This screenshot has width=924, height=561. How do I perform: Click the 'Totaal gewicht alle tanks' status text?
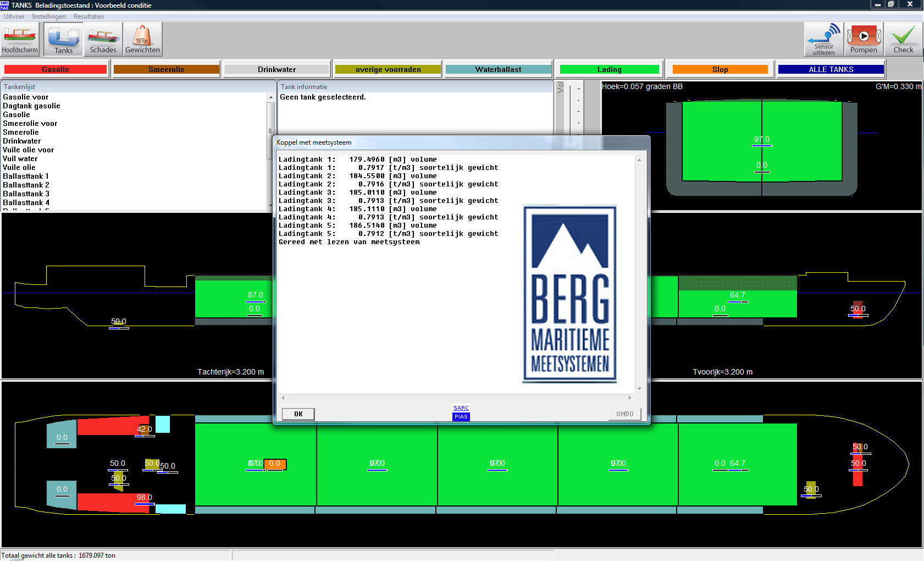58,555
